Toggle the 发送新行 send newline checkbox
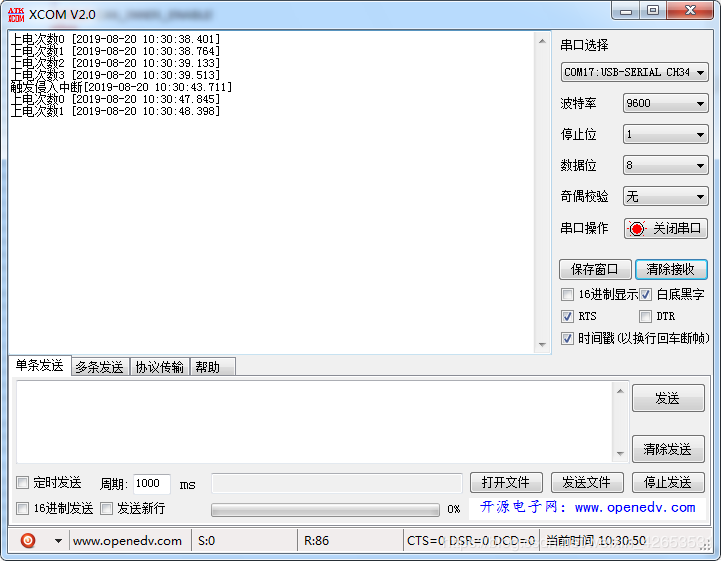This screenshot has height=561, width=721. 106,508
